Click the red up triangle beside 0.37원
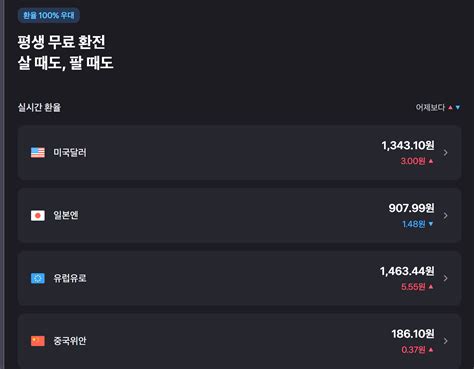This screenshot has width=474, height=369. tap(431, 349)
